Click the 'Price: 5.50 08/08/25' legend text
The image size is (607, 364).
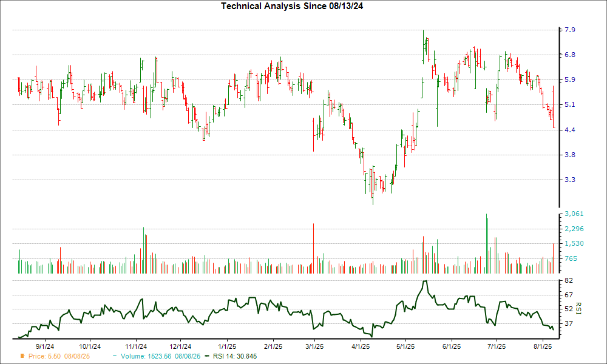click(59, 356)
